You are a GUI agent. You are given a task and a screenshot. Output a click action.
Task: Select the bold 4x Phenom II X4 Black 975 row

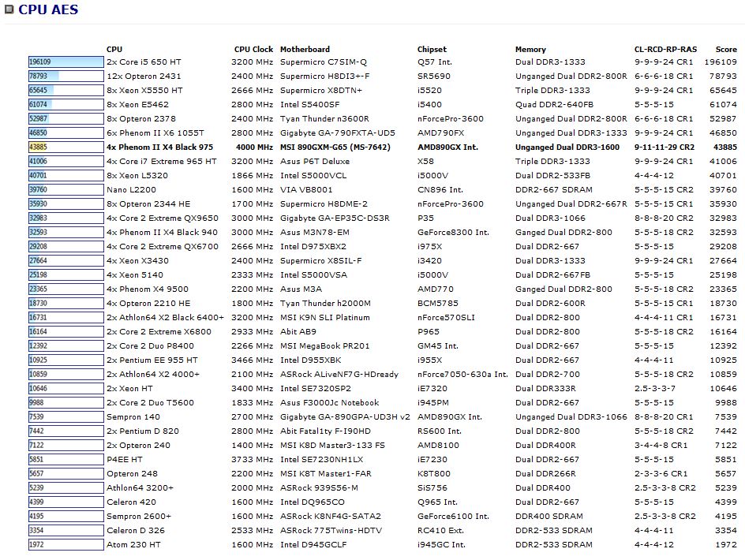point(159,147)
